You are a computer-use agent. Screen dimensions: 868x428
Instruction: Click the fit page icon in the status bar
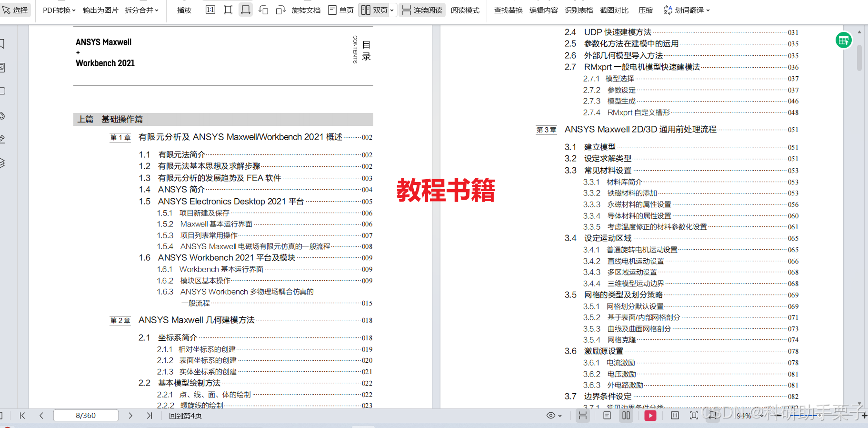coord(694,416)
